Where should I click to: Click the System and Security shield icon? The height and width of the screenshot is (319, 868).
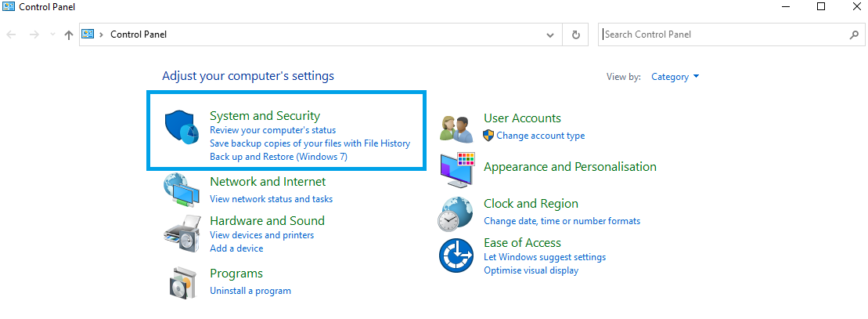[182, 128]
